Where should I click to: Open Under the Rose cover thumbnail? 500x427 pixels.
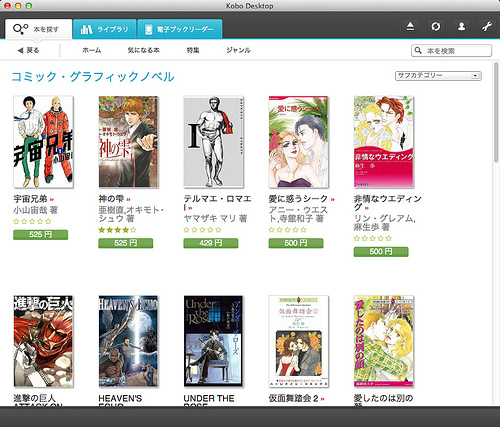coord(214,341)
